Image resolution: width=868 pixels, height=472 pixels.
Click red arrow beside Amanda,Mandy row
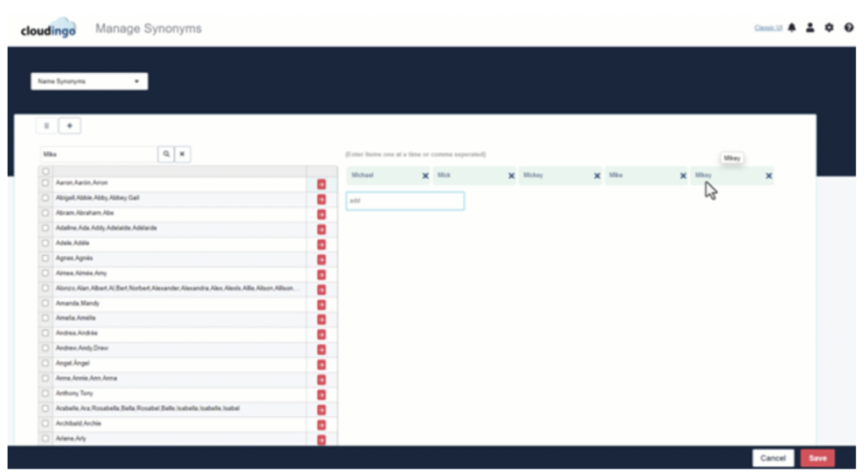tap(321, 303)
